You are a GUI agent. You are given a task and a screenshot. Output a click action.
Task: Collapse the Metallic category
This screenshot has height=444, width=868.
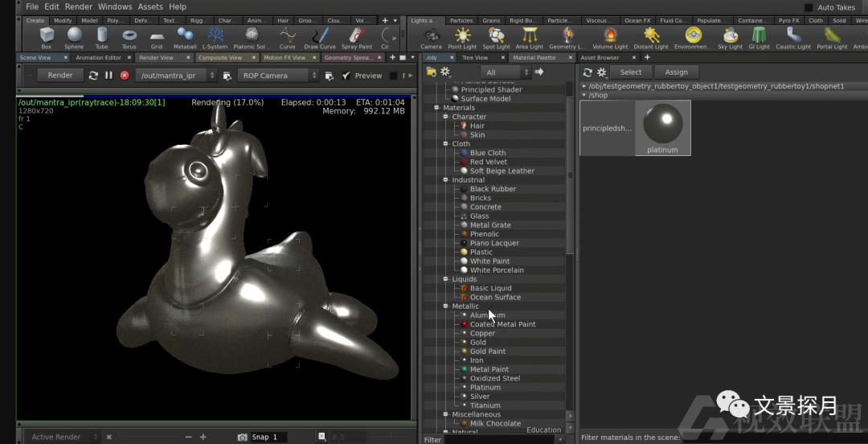(x=445, y=306)
